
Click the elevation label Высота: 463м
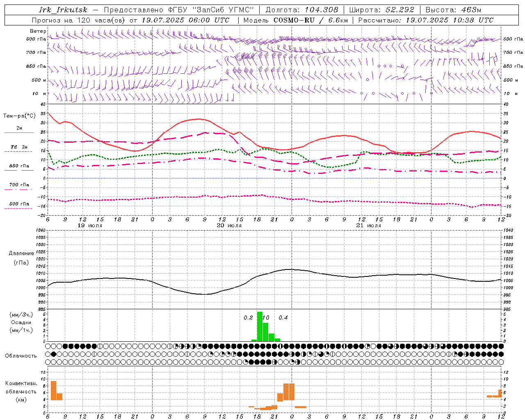pyautogui.click(x=453, y=10)
